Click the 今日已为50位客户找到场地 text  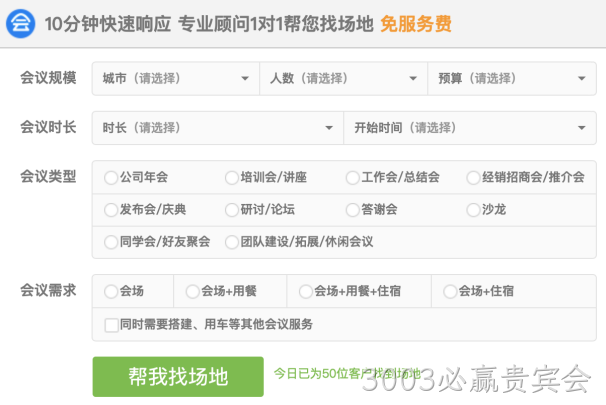point(347,373)
